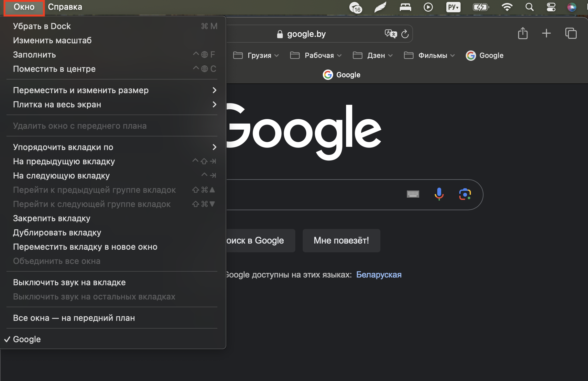Open a new tab with the plus icon
The width and height of the screenshot is (588, 381).
pyautogui.click(x=546, y=33)
